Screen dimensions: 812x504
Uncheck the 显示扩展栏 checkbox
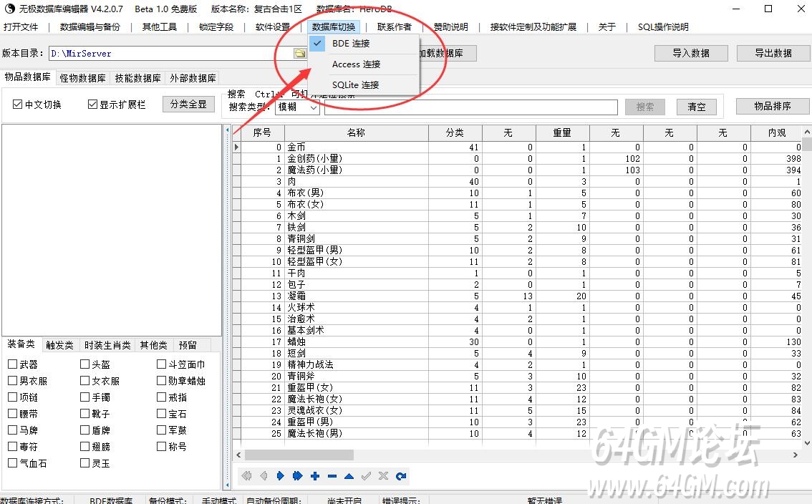coord(92,105)
